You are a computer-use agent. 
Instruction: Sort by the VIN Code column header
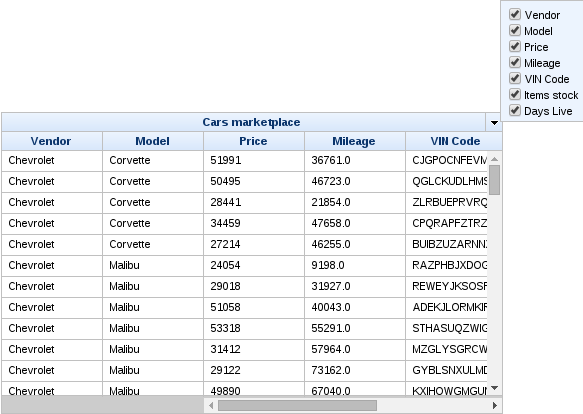(x=454, y=141)
